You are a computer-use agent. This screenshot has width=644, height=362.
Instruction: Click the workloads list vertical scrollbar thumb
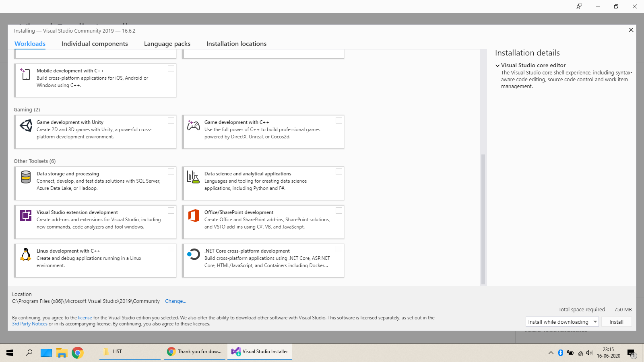tap(483, 219)
